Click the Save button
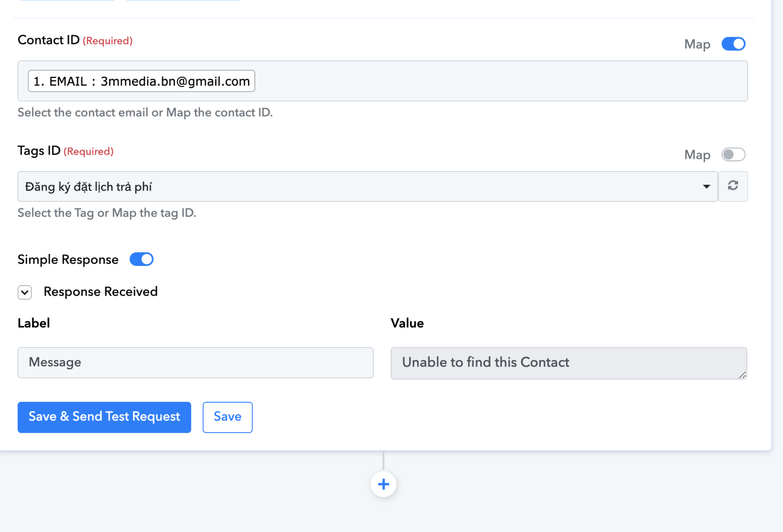The width and height of the screenshot is (783, 532). tap(227, 417)
